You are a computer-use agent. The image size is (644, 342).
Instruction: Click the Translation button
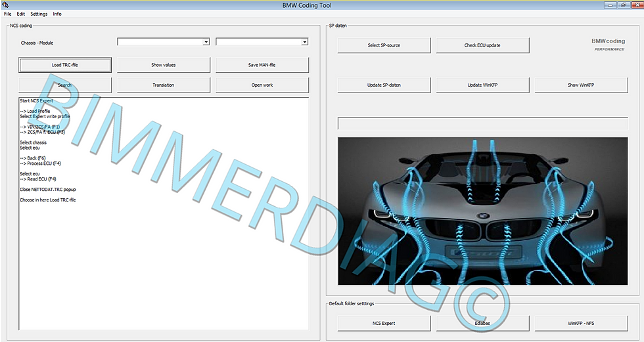pyautogui.click(x=164, y=85)
